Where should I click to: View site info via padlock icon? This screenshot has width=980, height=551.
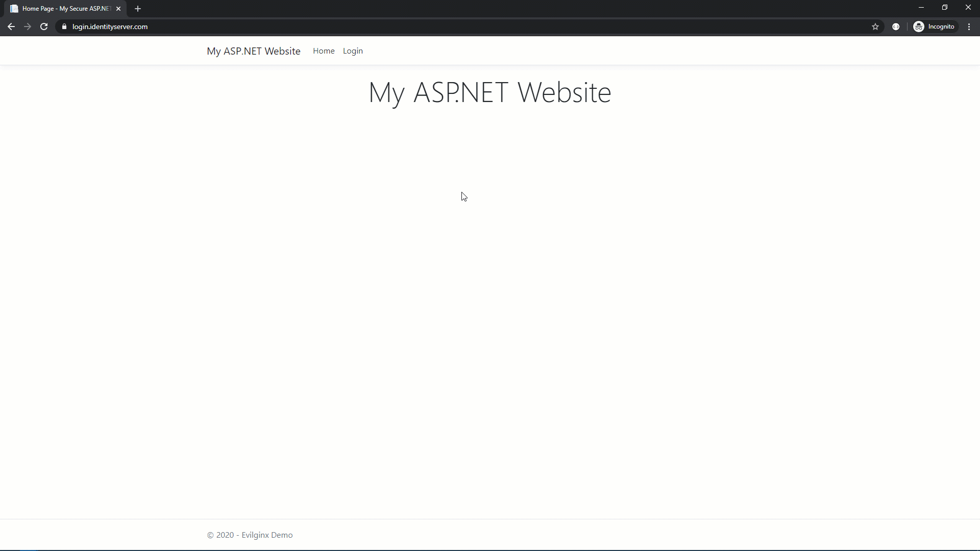[64, 27]
